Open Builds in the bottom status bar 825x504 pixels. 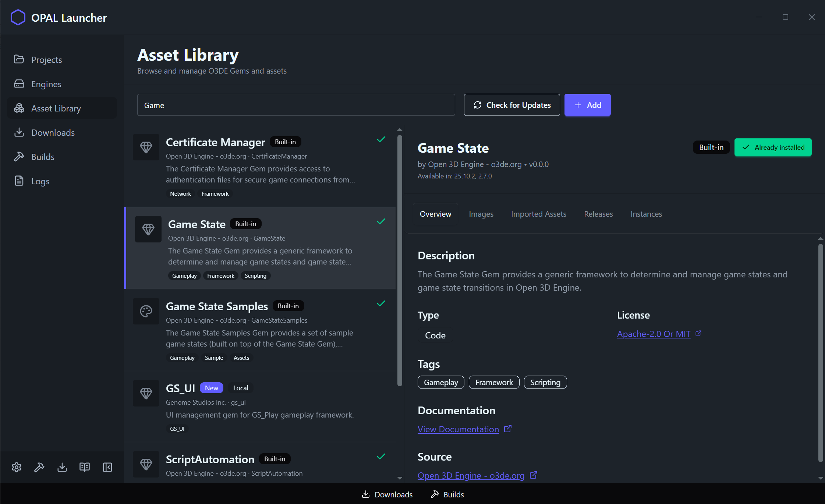coord(447,494)
